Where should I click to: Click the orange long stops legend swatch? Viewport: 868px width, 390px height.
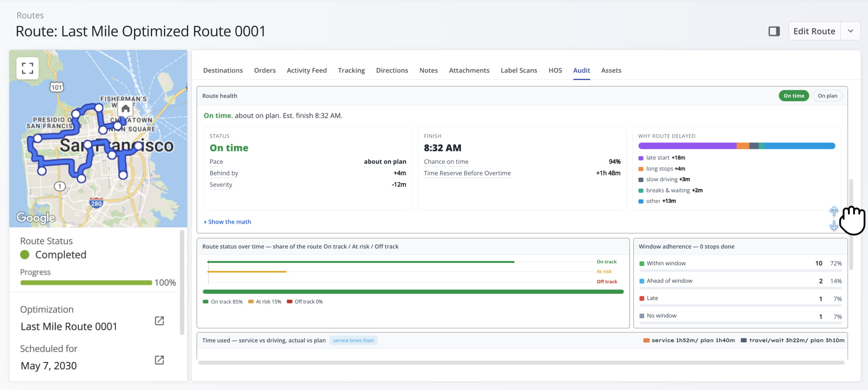[641, 169]
